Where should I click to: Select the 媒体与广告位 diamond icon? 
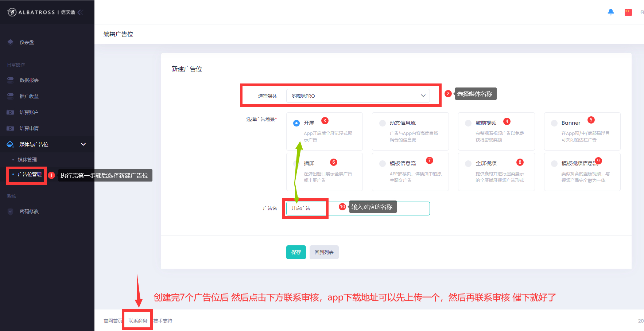[11, 144]
